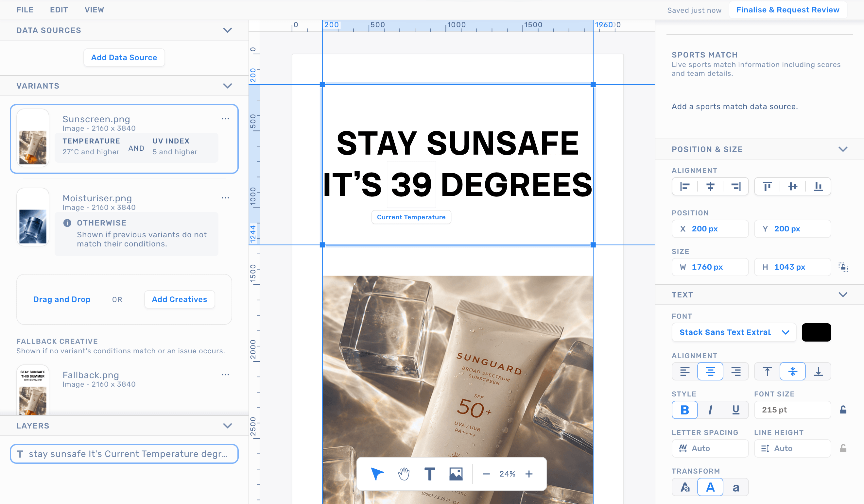
Task: Select the Moisturiser.png variant thumbnail
Action: 33,217
